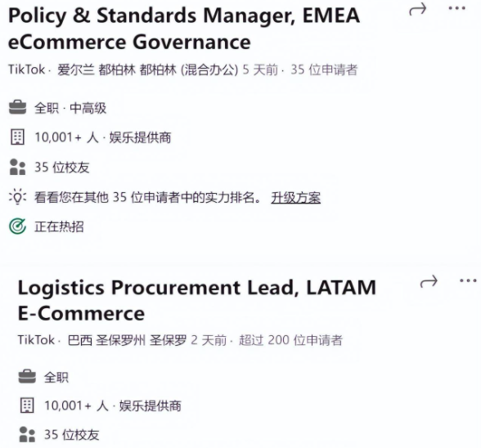This screenshot has width=481, height=448.
Task: View 35 位校友 alumni in second job
Action: [71, 435]
